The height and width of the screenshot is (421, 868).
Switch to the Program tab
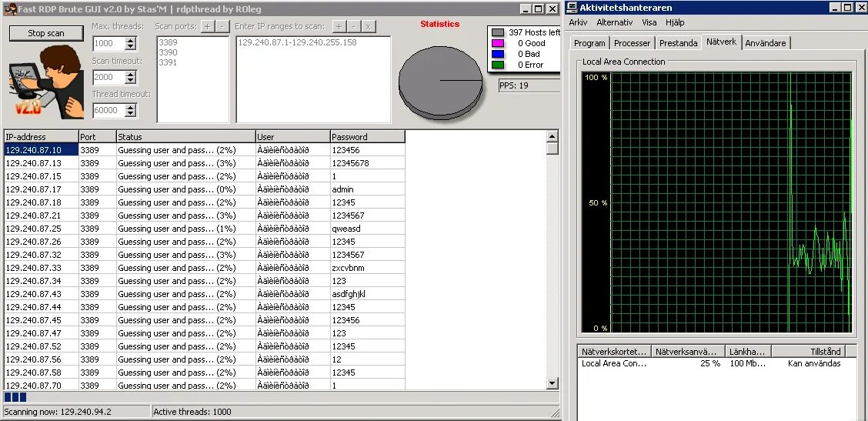coord(589,43)
